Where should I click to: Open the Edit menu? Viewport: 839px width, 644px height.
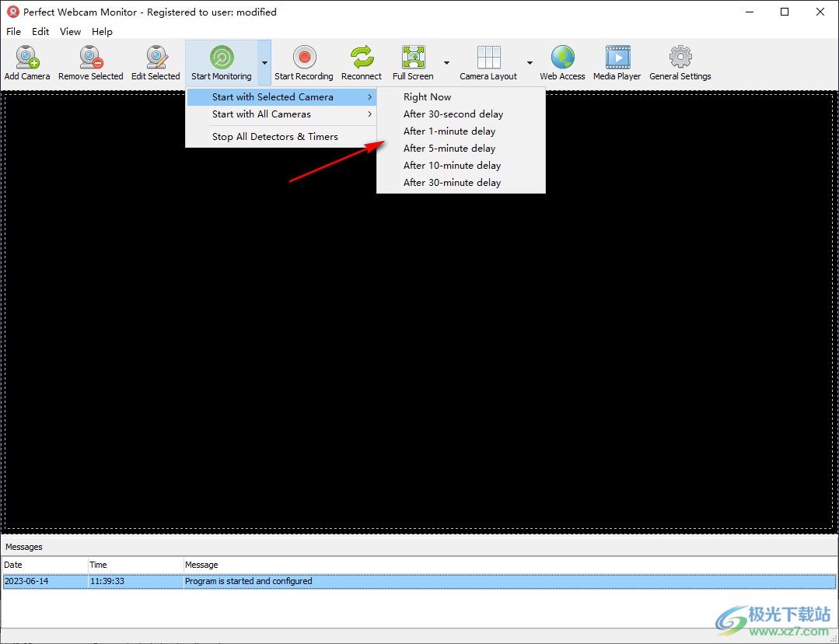click(40, 32)
